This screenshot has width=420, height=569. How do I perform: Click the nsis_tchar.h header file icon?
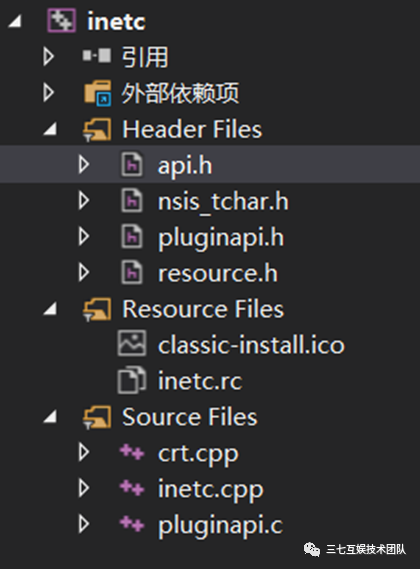pyautogui.click(x=132, y=200)
